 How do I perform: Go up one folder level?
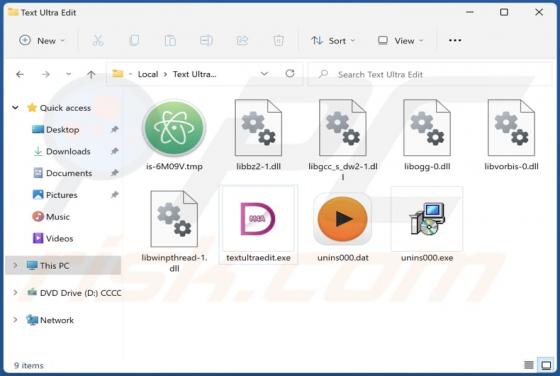pos(91,74)
